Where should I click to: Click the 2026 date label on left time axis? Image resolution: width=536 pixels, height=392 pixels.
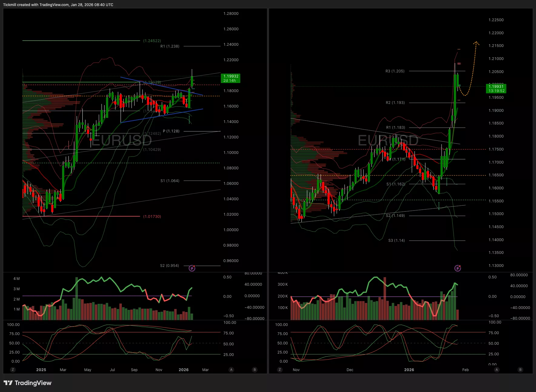click(184, 370)
